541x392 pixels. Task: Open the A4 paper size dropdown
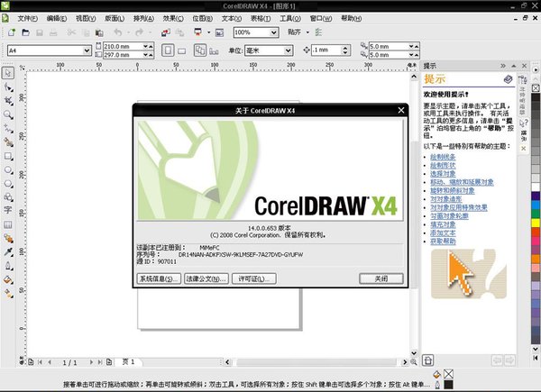coord(87,50)
